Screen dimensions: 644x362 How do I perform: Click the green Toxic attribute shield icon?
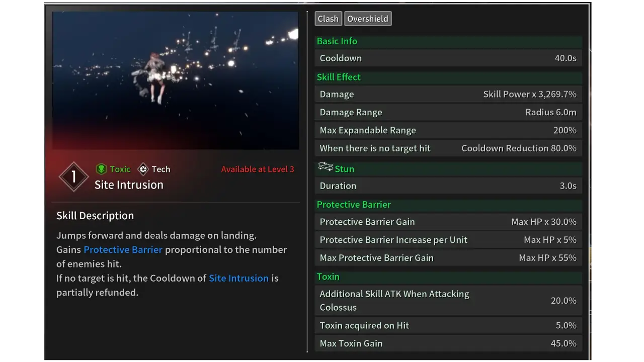pyautogui.click(x=101, y=169)
